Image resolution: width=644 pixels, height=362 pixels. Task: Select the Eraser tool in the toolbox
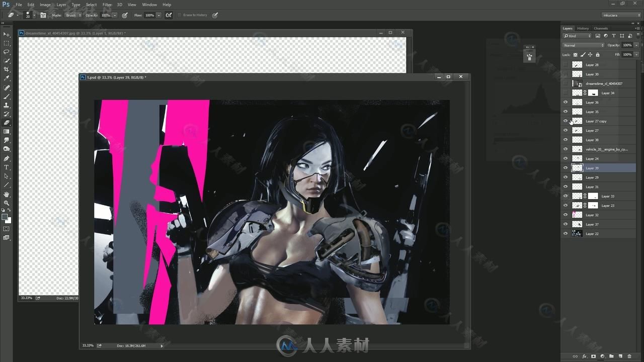click(x=7, y=123)
